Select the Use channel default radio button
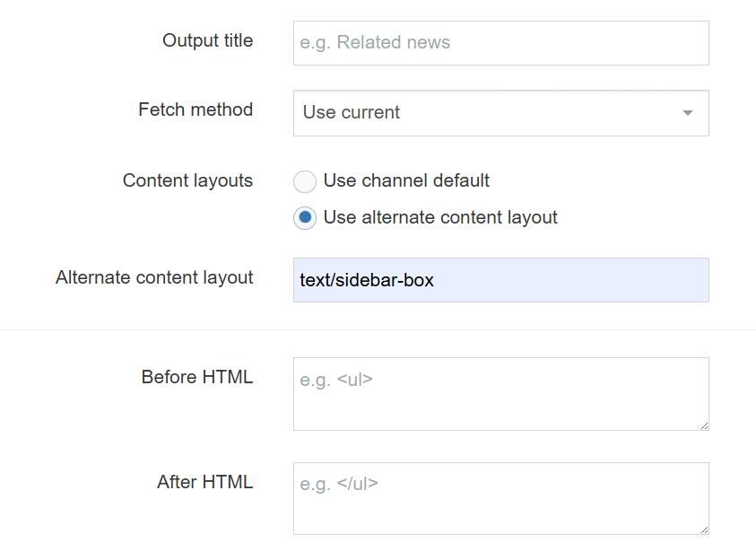This screenshot has width=756, height=552. pyautogui.click(x=305, y=181)
